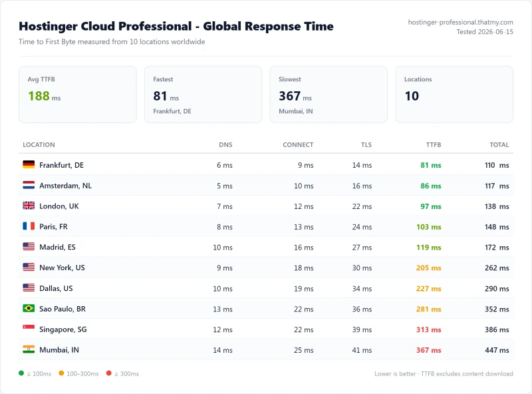Click the 86 ms TTFB value

(431, 186)
